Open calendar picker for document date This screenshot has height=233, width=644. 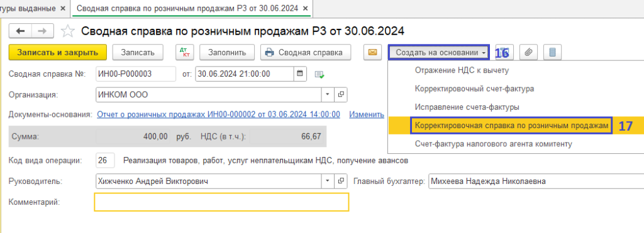300,74
